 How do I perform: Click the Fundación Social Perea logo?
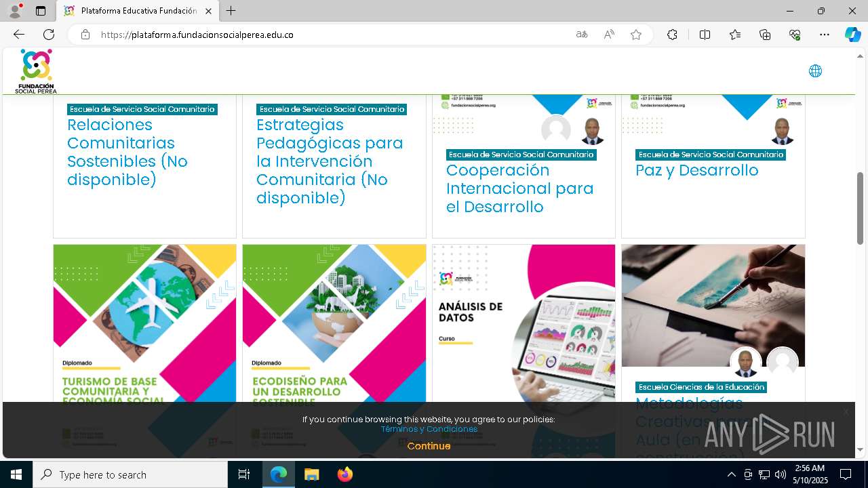(36, 71)
